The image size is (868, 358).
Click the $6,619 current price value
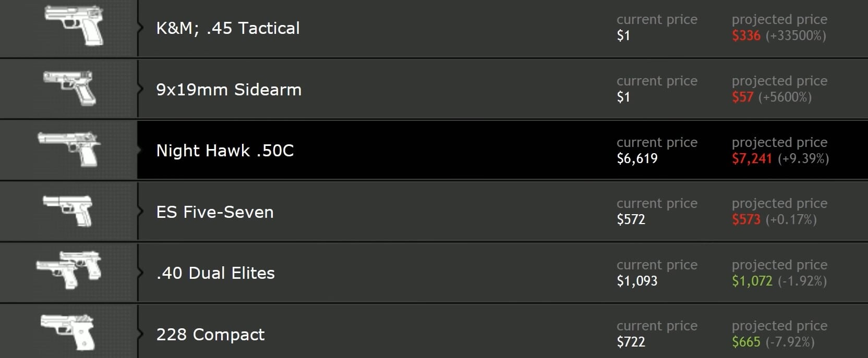coord(637,158)
